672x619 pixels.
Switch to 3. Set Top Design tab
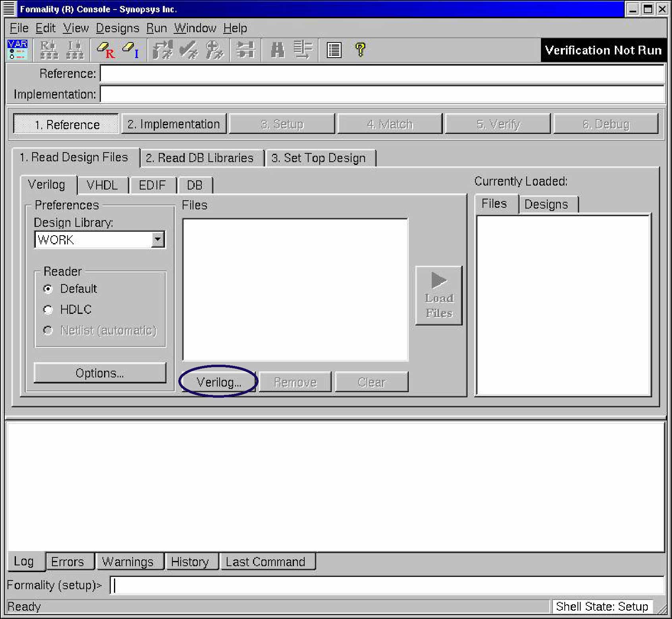pyautogui.click(x=321, y=158)
